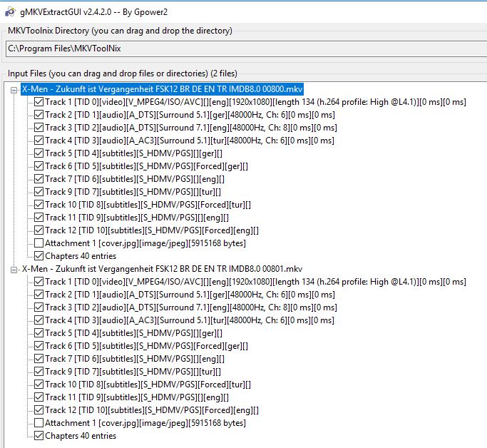This screenshot has width=487, height=448.
Task: Uncheck Track 2 German DTS audio in 00800.mkv
Action: 39,115
